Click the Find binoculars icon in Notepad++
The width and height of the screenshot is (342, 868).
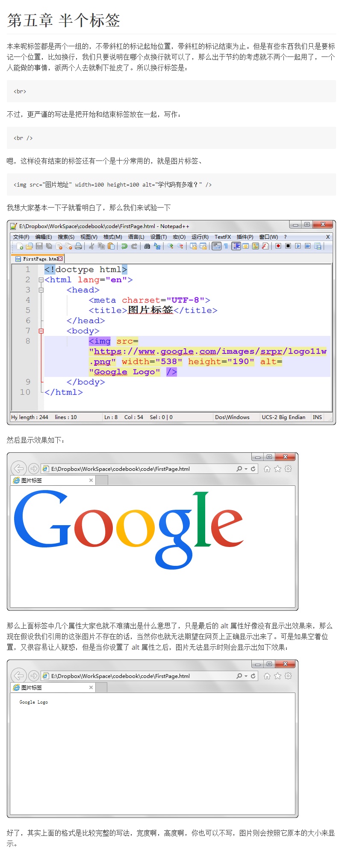coord(147,246)
